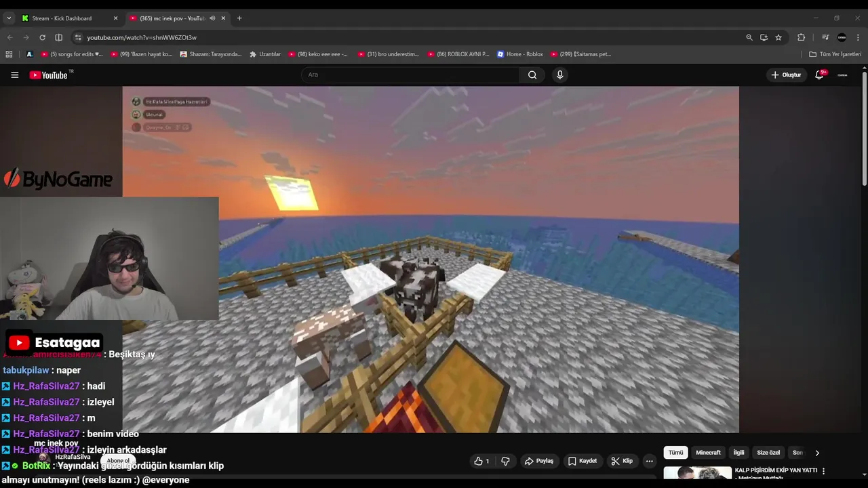Viewport: 868px width, 488px height.
Task: Click the Abone ol subscribe button
Action: (x=118, y=461)
